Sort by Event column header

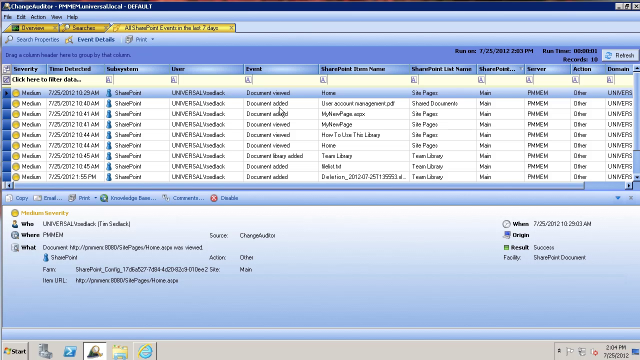click(281, 69)
